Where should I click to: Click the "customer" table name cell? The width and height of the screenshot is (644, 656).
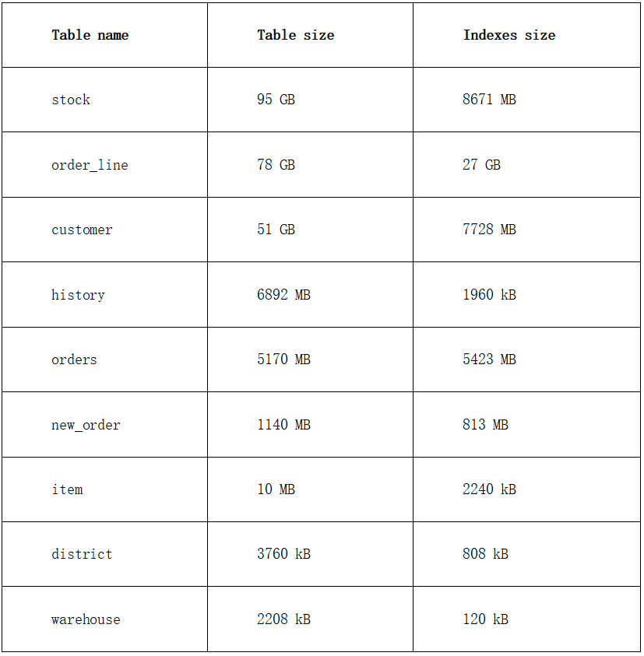(82, 230)
